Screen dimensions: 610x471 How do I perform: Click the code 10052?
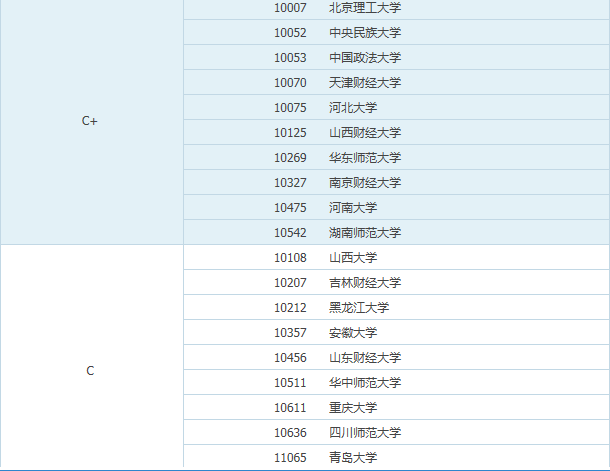pos(290,33)
